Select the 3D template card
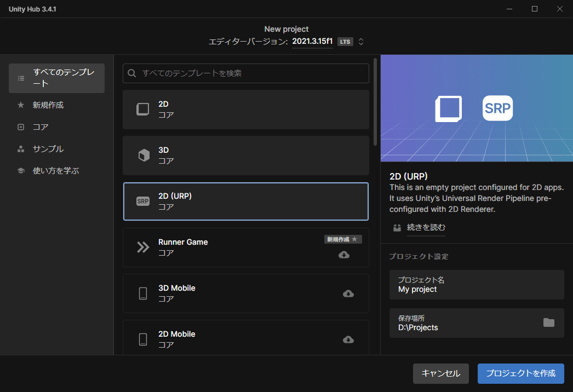Viewport: 573px width, 392px height. (246, 155)
